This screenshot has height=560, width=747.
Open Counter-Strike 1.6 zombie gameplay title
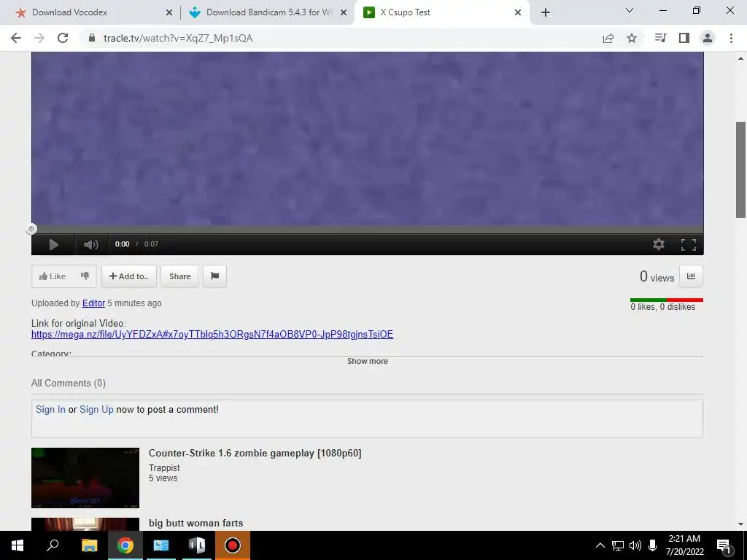(x=255, y=454)
